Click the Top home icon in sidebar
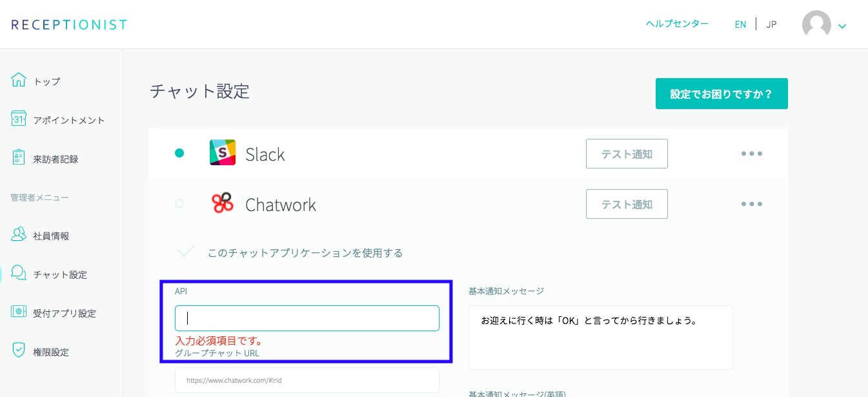The width and height of the screenshot is (868, 397). click(x=19, y=81)
